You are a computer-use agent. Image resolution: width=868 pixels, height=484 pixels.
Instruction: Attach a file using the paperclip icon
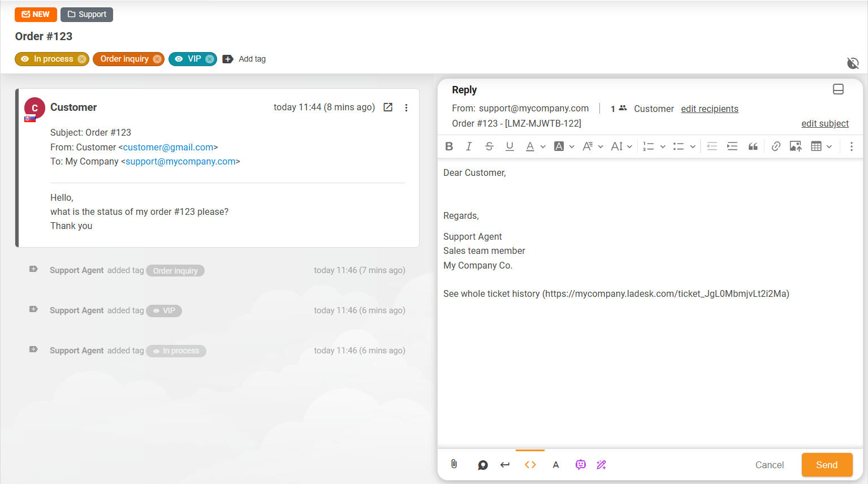(454, 464)
